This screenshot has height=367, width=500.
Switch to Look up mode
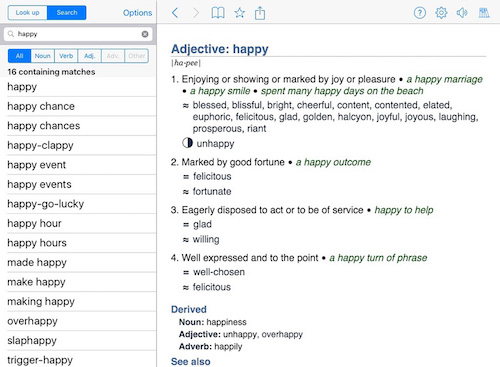27,13
